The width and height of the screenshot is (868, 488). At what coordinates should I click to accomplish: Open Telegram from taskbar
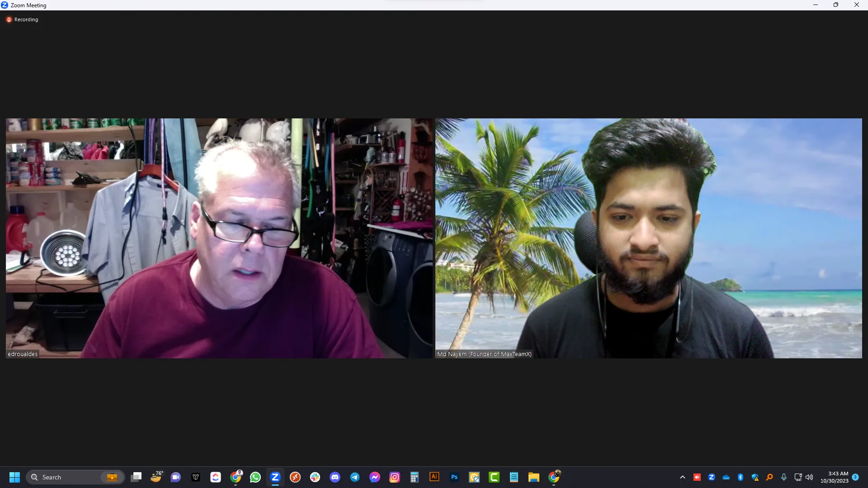coord(355,477)
